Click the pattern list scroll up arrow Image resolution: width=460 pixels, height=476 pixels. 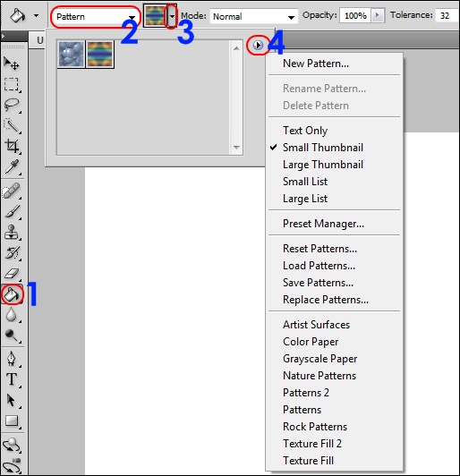236,48
